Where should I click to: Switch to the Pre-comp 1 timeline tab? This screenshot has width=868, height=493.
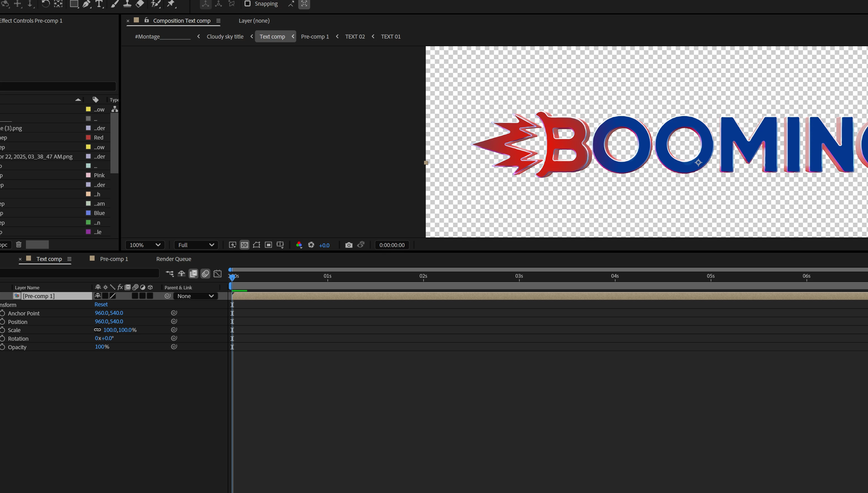click(114, 259)
